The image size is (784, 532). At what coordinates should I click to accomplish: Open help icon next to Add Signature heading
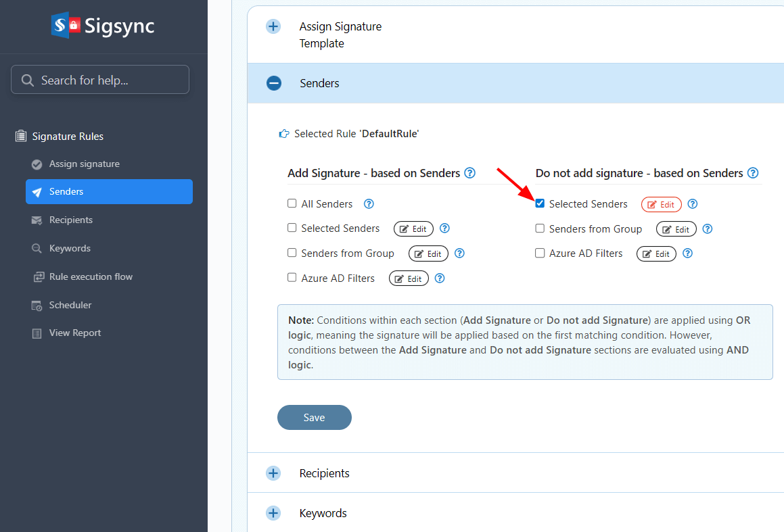pos(469,173)
